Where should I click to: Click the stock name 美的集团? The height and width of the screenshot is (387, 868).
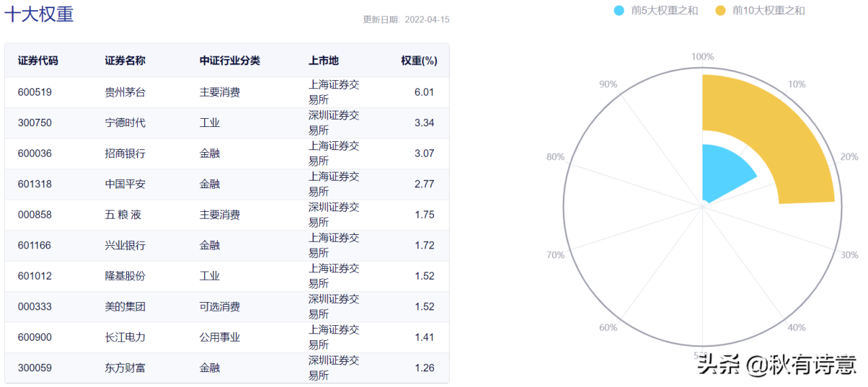pos(125,307)
